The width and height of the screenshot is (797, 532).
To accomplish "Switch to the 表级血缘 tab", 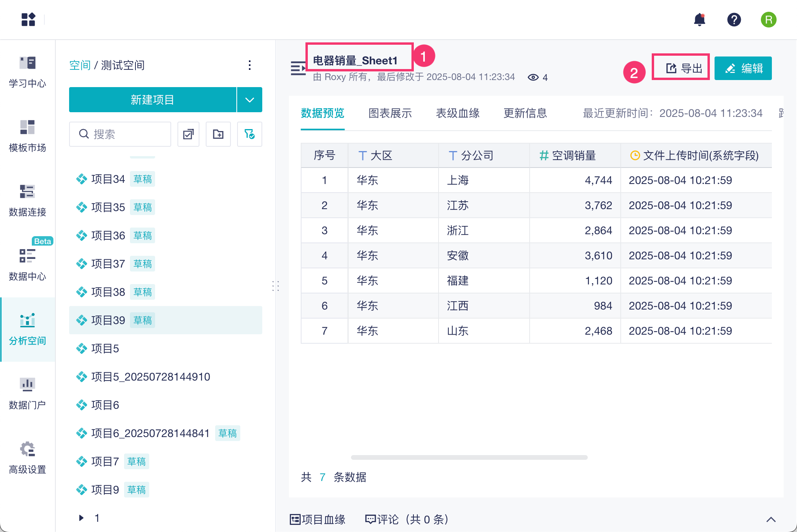I will pos(457,113).
